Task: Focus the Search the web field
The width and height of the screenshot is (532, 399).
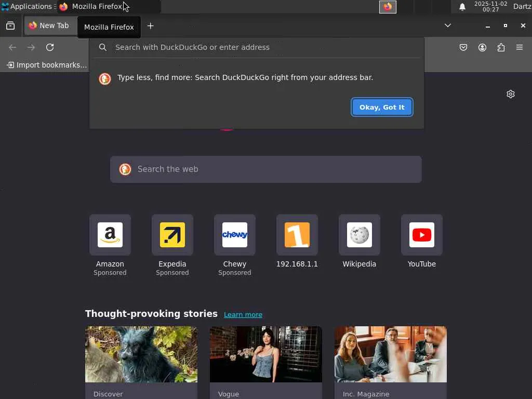Action: pyautogui.click(x=266, y=169)
